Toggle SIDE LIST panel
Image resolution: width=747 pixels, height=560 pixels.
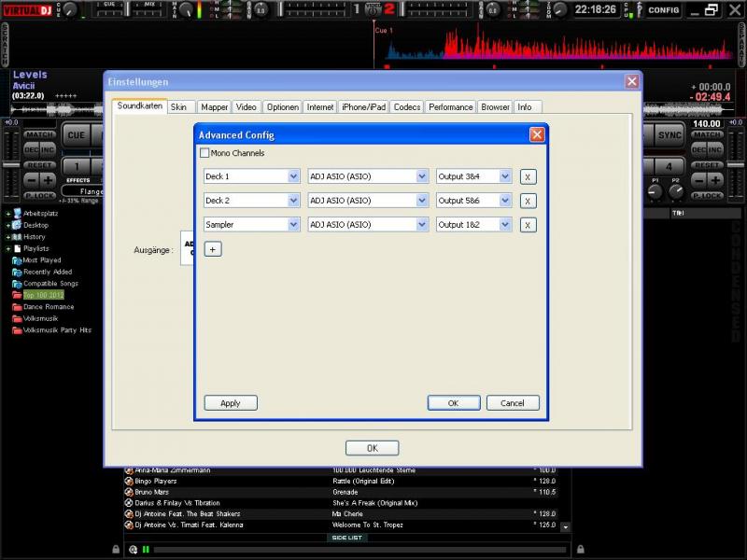point(346,538)
